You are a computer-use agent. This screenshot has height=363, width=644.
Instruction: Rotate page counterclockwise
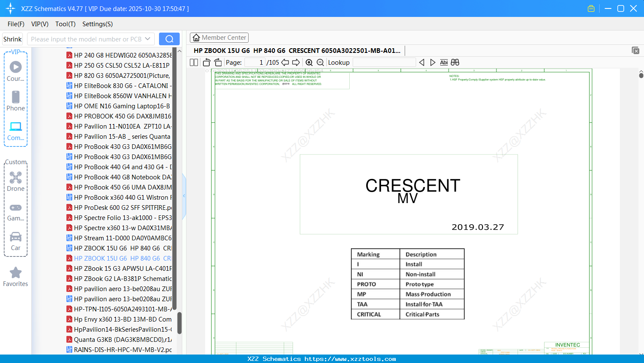pos(206,62)
